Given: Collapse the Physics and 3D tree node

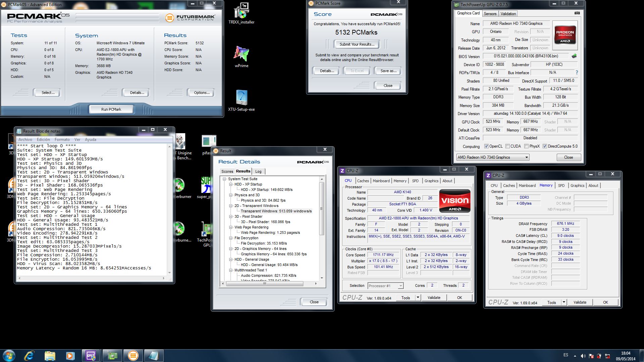Looking at the screenshot, I should pyautogui.click(x=231, y=195).
